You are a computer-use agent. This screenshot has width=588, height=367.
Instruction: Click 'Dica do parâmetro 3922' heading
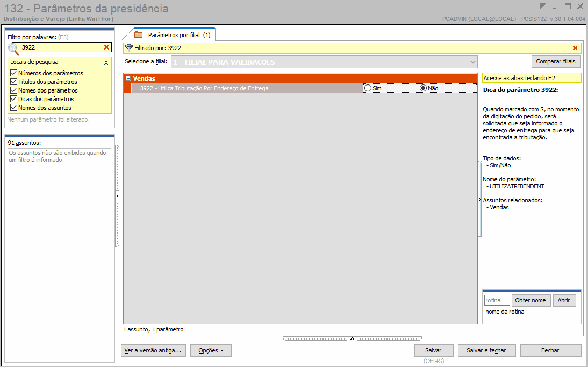520,90
